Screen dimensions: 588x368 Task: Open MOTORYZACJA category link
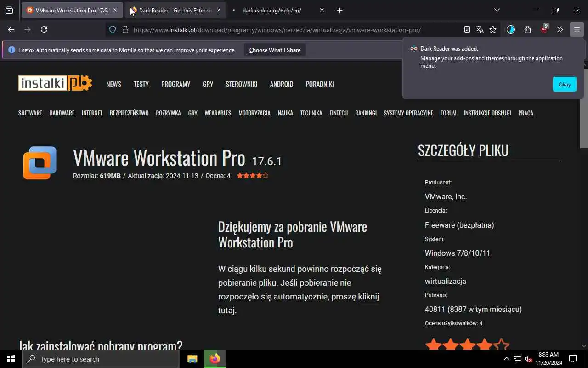(254, 113)
